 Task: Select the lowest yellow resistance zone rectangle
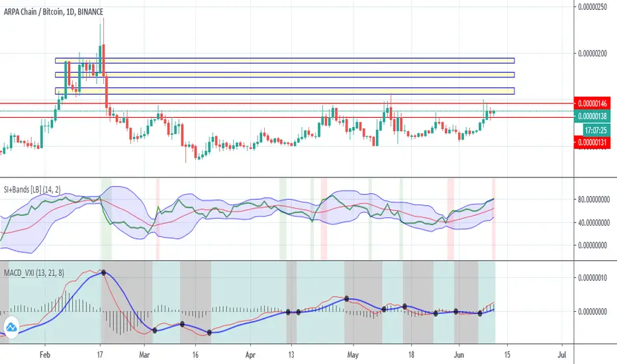click(x=285, y=91)
